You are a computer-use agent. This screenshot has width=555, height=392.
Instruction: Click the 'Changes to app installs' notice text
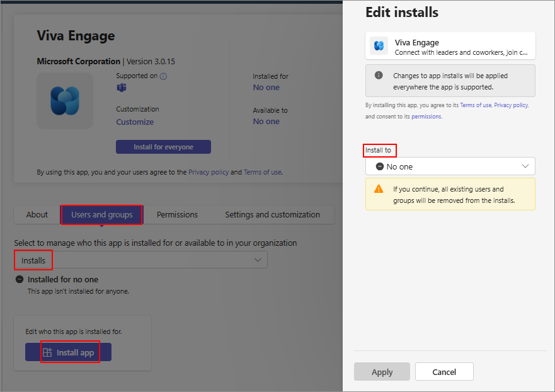450,81
